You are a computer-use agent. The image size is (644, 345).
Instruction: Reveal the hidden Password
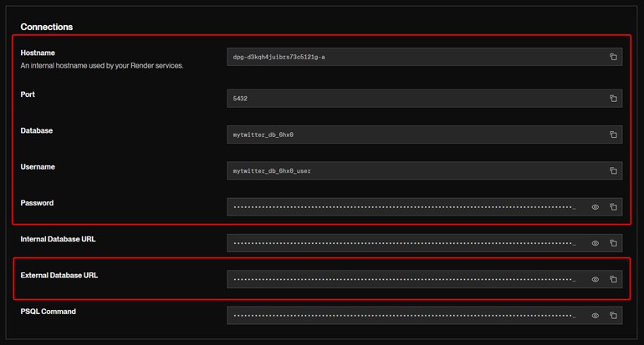(x=595, y=207)
